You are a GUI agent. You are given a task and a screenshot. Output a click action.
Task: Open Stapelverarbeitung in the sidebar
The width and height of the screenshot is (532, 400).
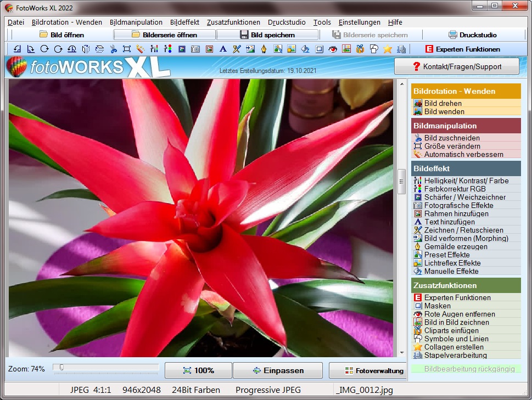(x=467, y=355)
